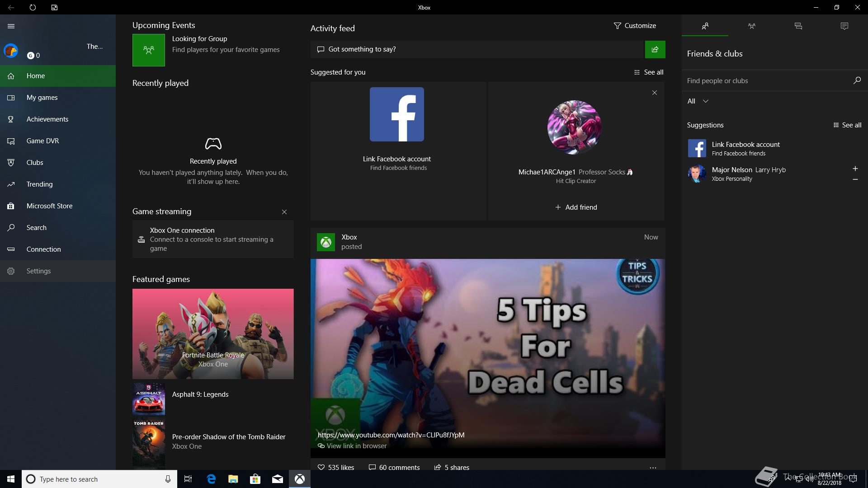
Task: Switch to Activity alerts tab
Action: click(844, 26)
